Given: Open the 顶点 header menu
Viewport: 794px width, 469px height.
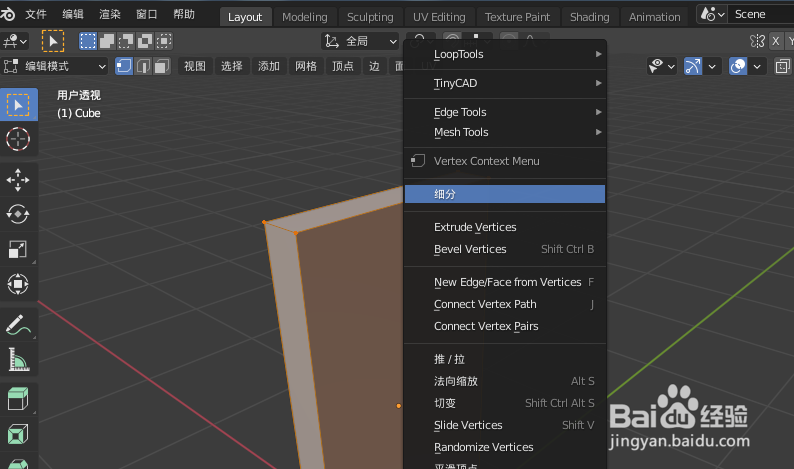Looking at the screenshot, I should tap(343, 66).
